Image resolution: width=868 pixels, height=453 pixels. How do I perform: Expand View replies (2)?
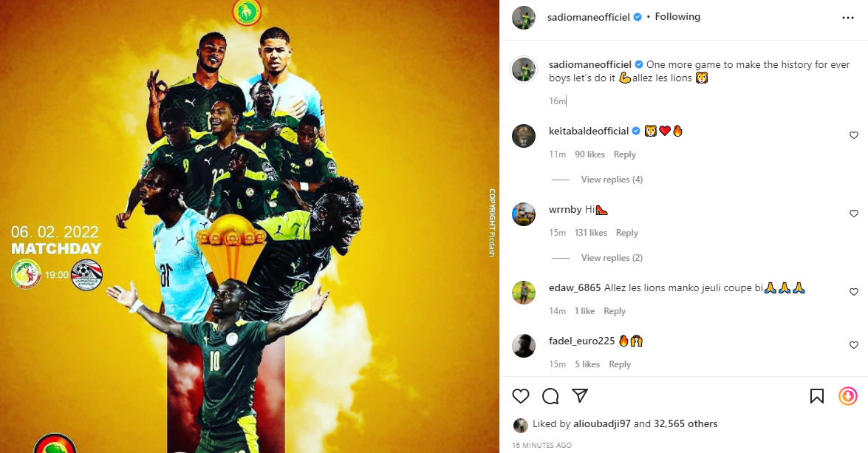(x=612, y=257)
